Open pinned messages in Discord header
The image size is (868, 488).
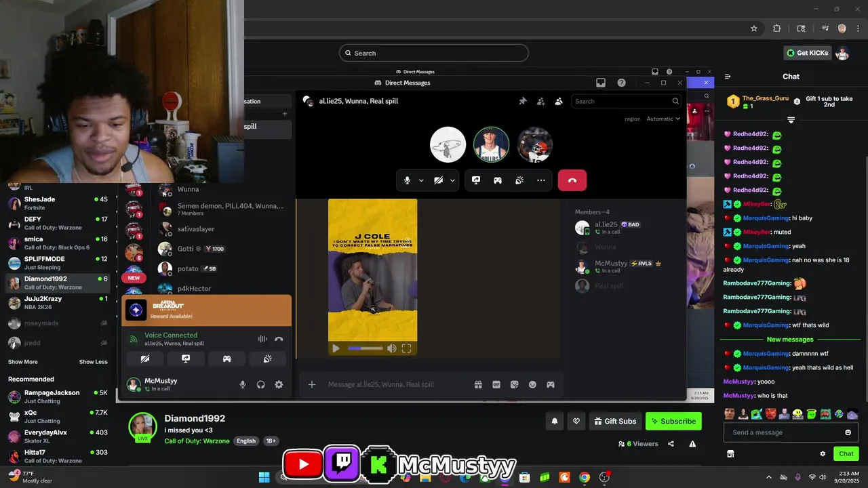[523, 101]
